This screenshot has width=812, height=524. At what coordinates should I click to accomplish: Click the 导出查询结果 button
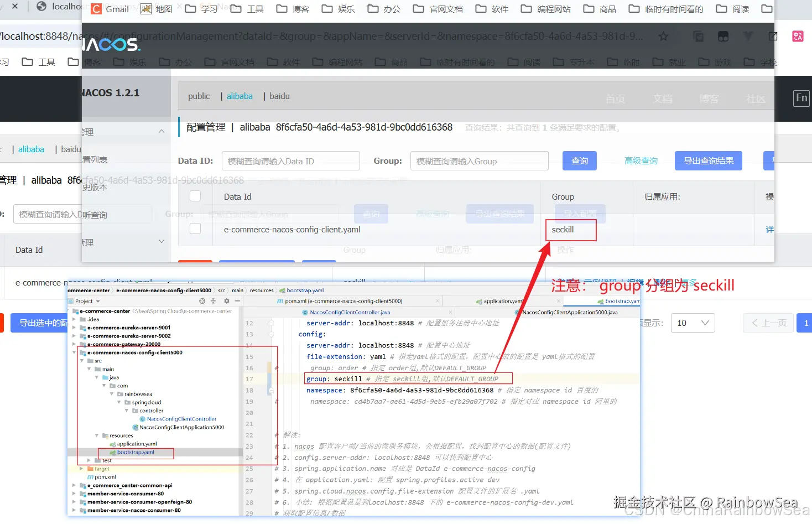tap(709, 161)
